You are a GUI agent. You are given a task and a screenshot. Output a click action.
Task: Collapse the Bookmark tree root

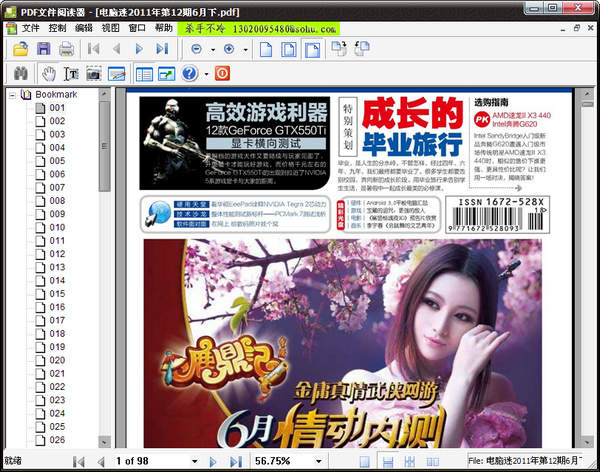pos(13,95)
